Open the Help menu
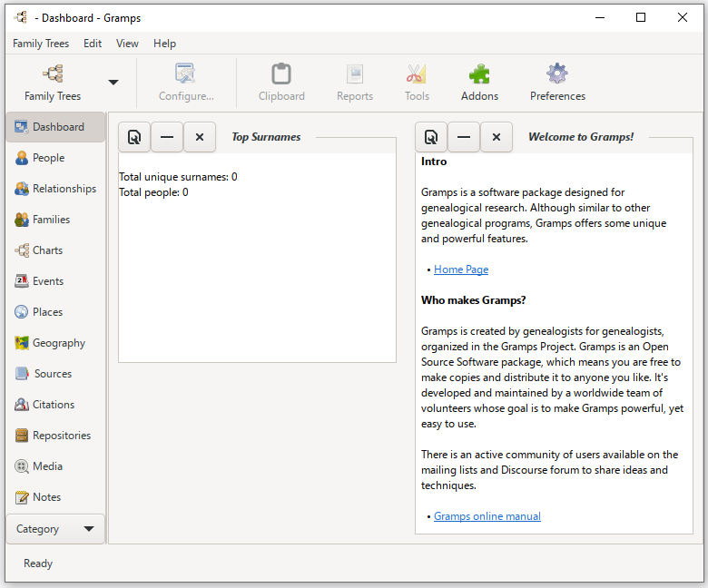The width and height of the screenshot is (708, 588). tap(164, 44)
